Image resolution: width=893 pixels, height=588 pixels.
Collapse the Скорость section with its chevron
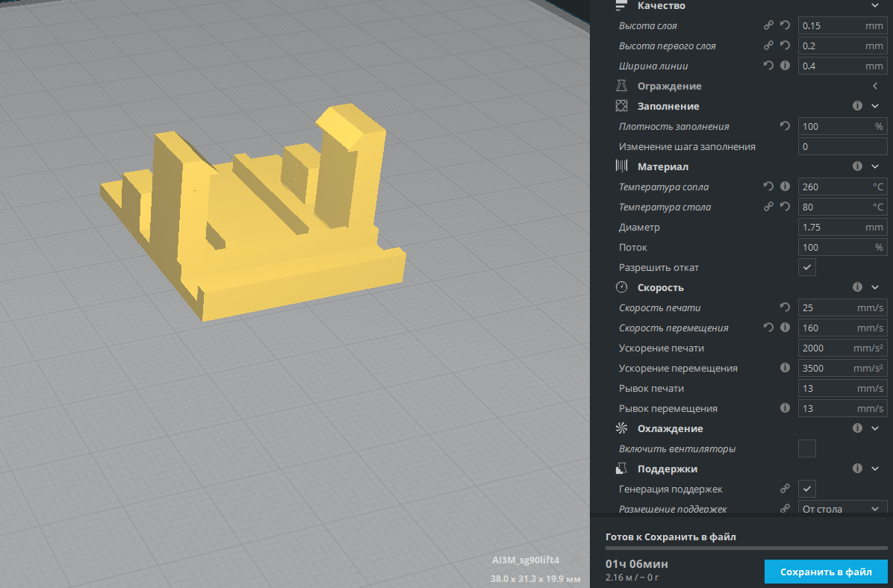point(875,287)
